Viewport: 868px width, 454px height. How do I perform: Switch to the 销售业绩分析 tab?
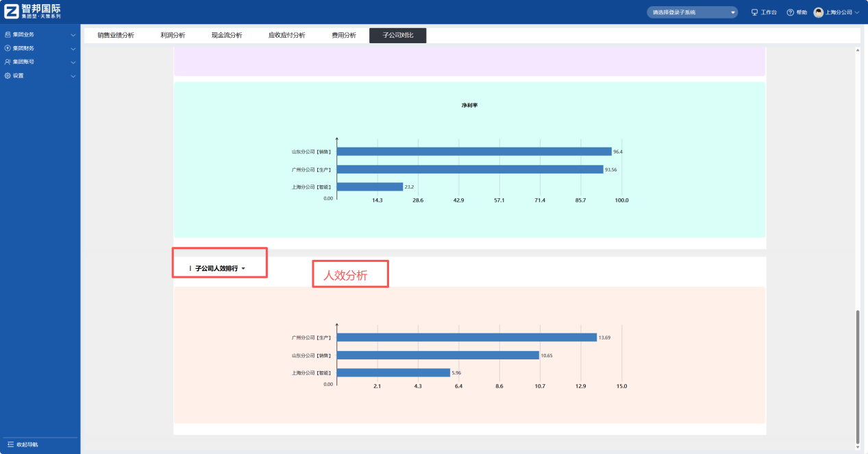point(116,35)
